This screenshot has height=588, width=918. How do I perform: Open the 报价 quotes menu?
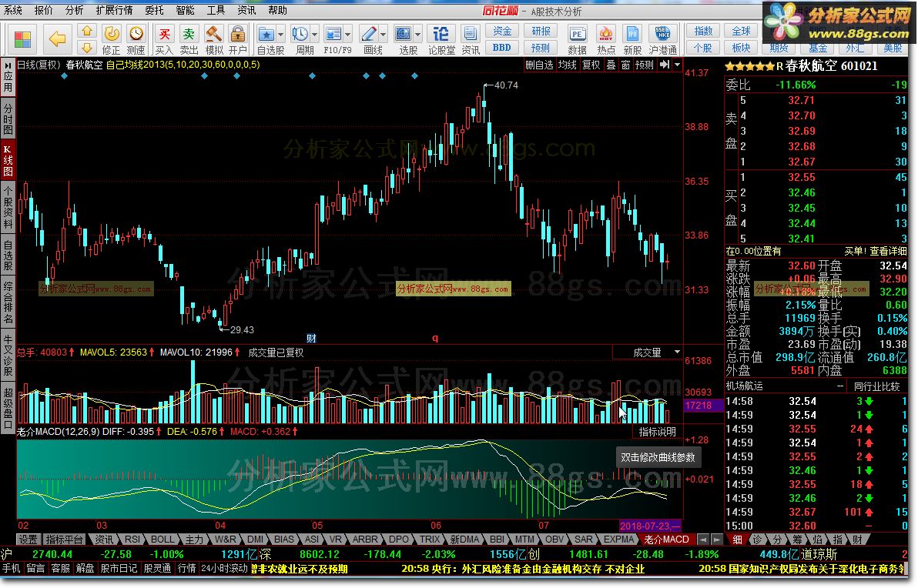coord(44,10)
